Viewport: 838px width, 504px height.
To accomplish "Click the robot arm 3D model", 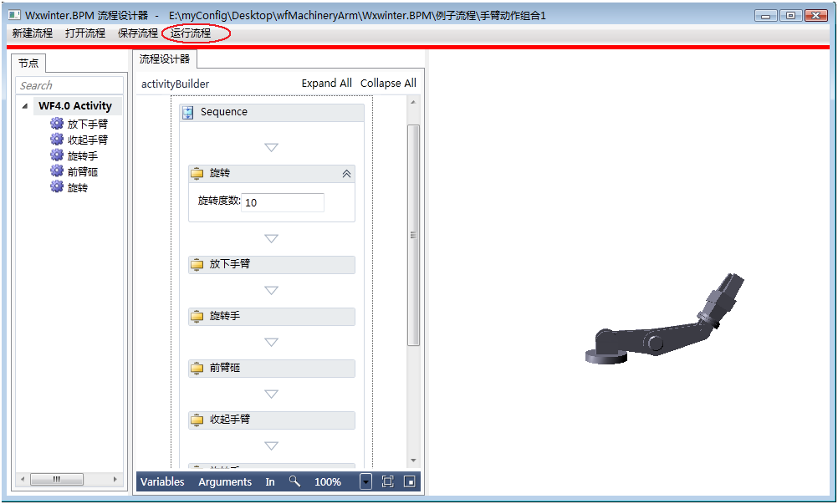I will pyautogui.click(x=664, y=320).
